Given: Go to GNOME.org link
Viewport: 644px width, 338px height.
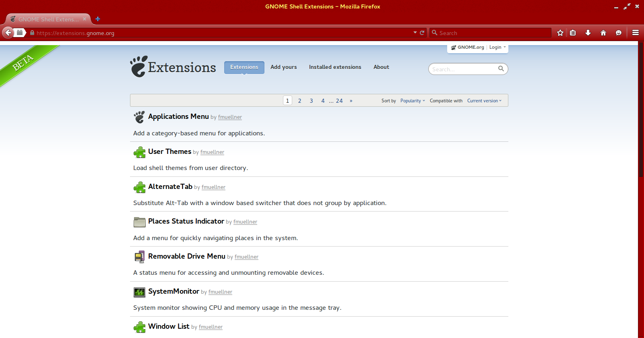Looking at the screenshot, I should click(468, 47).
